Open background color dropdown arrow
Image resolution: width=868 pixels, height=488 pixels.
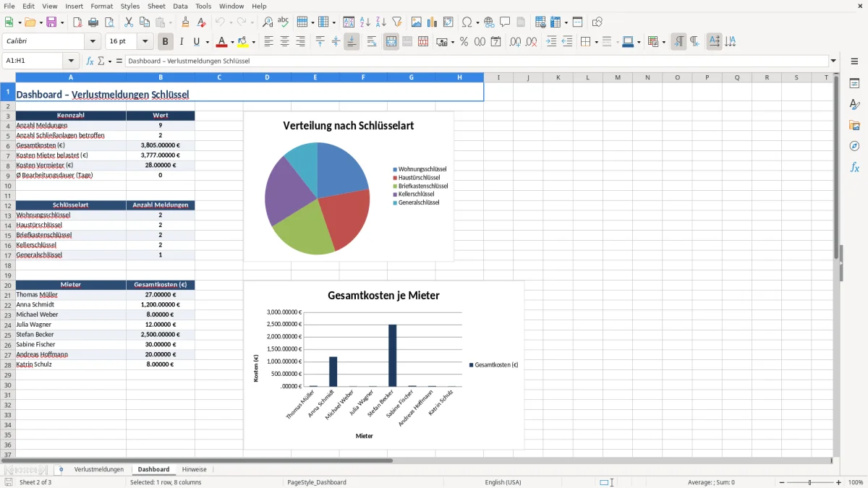click(253, 42)
